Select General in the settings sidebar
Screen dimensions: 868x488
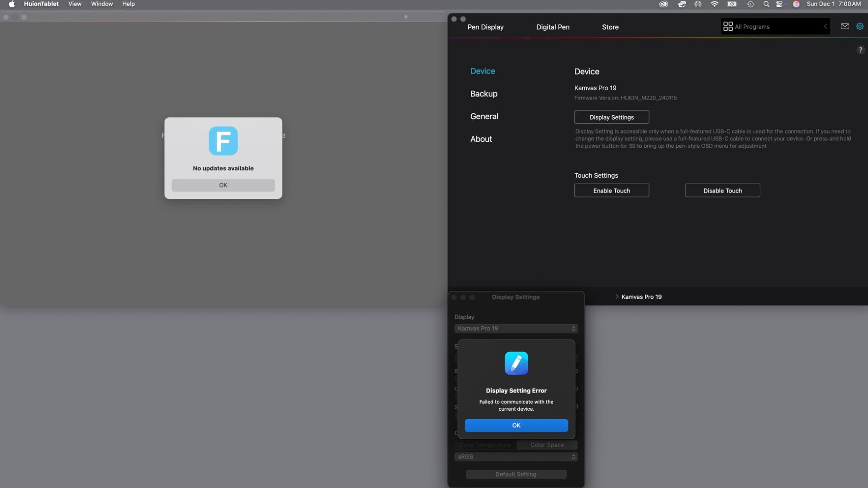pos(484,116)
